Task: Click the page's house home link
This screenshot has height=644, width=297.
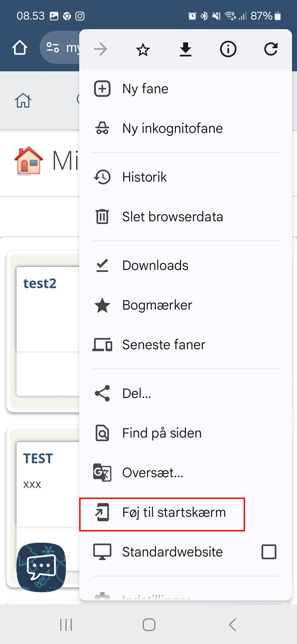Action: click(x=23, y=101)
